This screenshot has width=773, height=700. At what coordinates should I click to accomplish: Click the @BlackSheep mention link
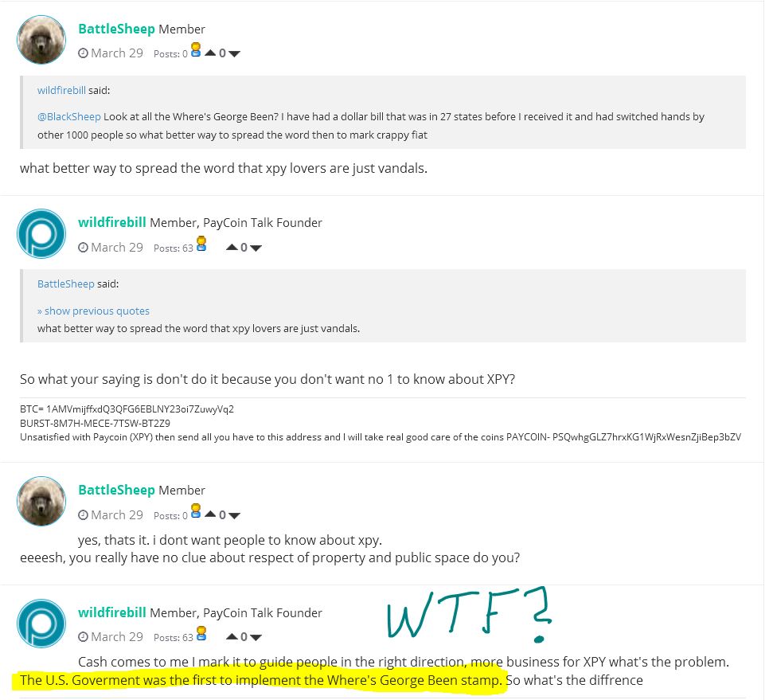click(x=69, y=116)
